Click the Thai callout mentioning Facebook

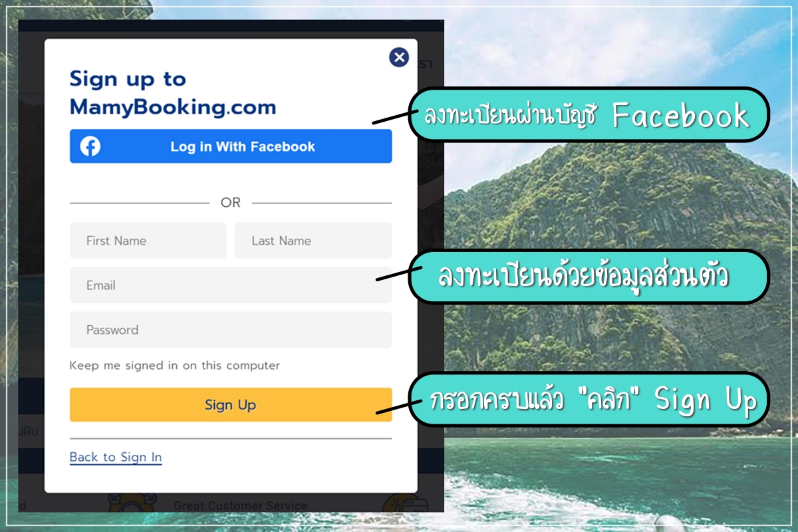pos(589,115)
